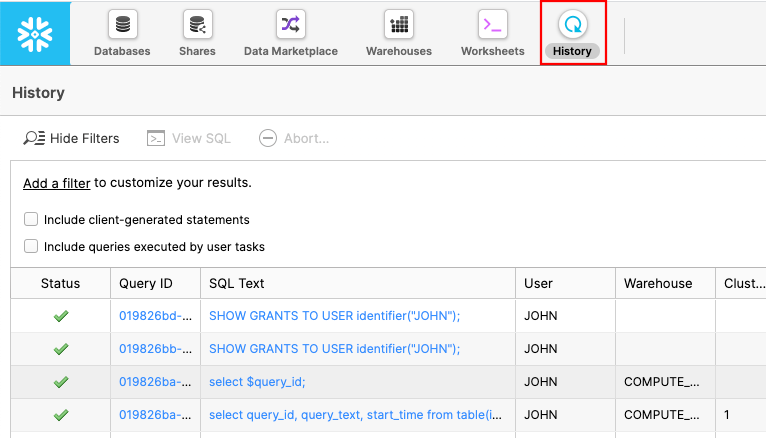766x438 pixels.
Task: Click Hide Filters button
Action: 71,138
